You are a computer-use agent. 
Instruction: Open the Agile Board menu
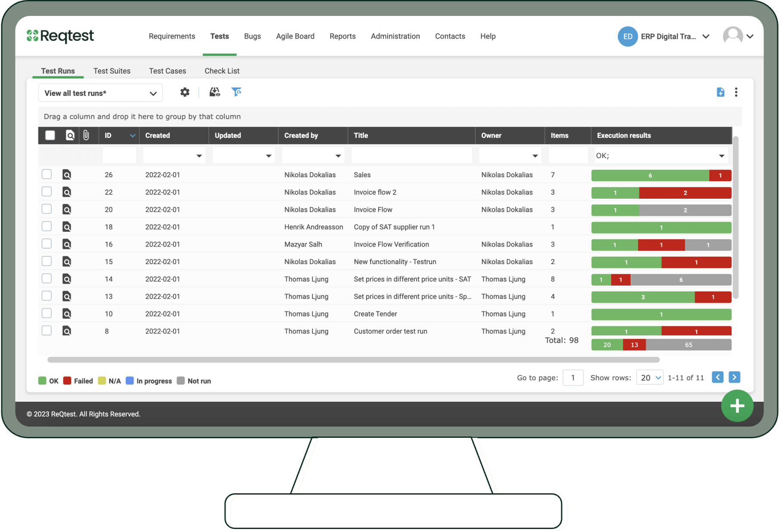295,37
